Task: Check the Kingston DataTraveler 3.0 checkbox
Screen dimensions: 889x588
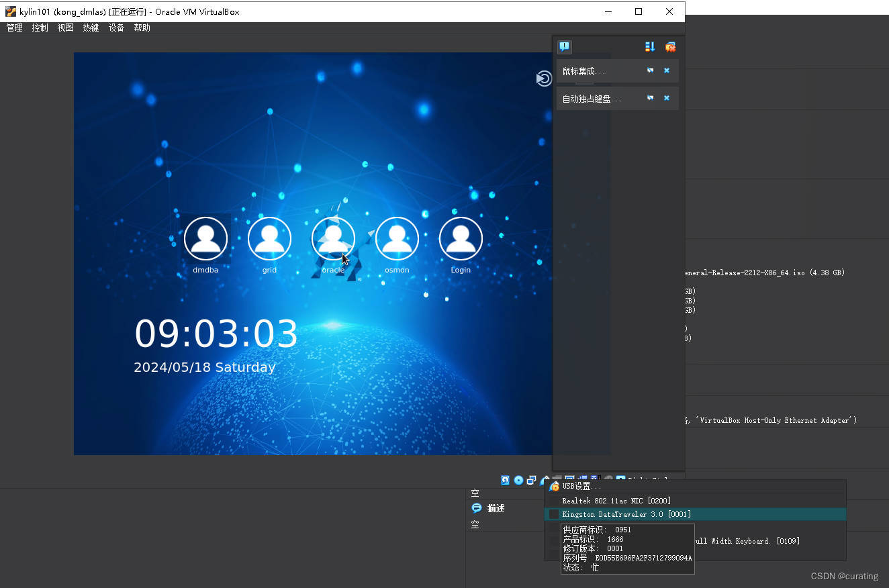Action: 554,514
